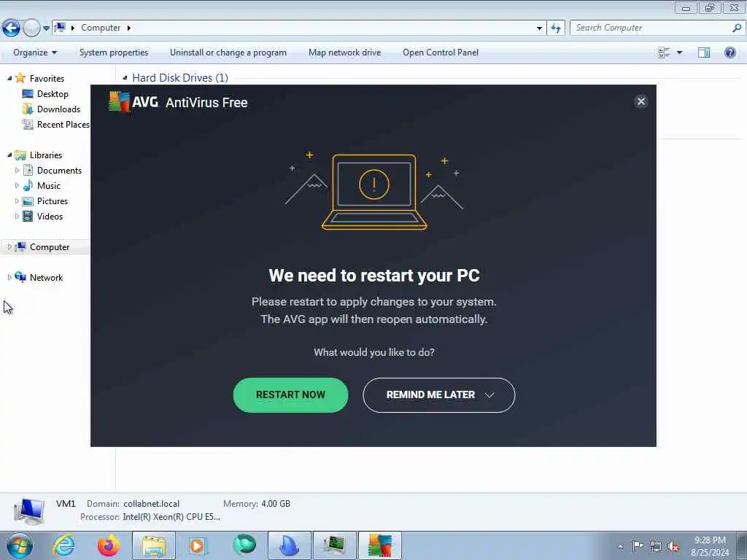Select Music library icon
The image size is (747, 560).
tap(28, 185)
